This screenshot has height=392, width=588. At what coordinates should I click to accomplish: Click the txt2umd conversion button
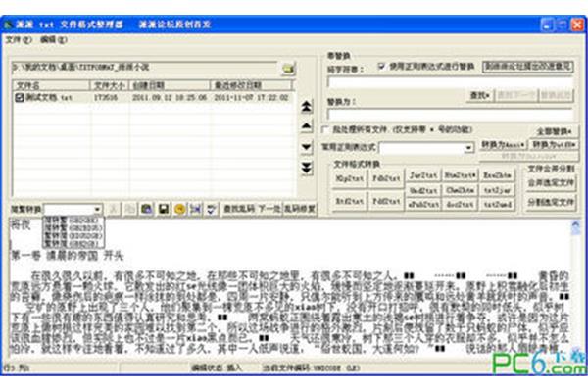pos(497,205)
